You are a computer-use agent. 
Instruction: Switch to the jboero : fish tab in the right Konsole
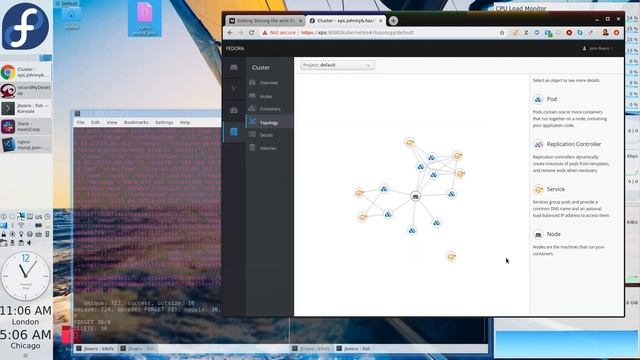click(x=353, y=349)
